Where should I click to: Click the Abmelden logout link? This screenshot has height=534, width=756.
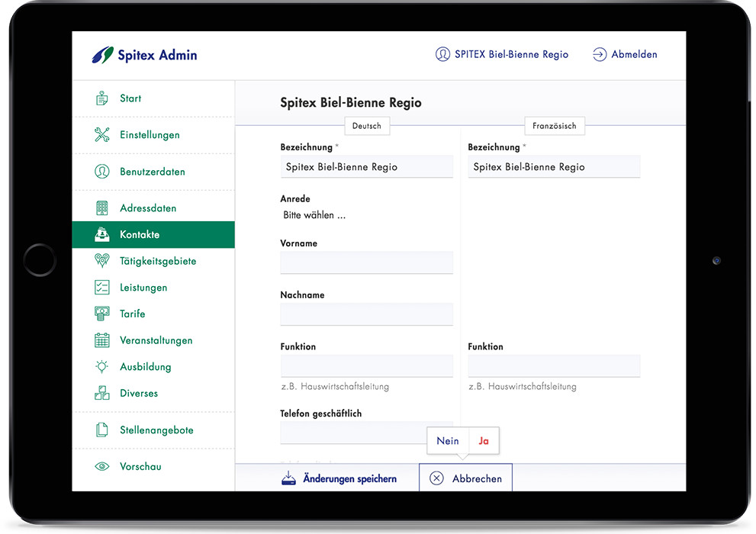(x=624, y=55)
